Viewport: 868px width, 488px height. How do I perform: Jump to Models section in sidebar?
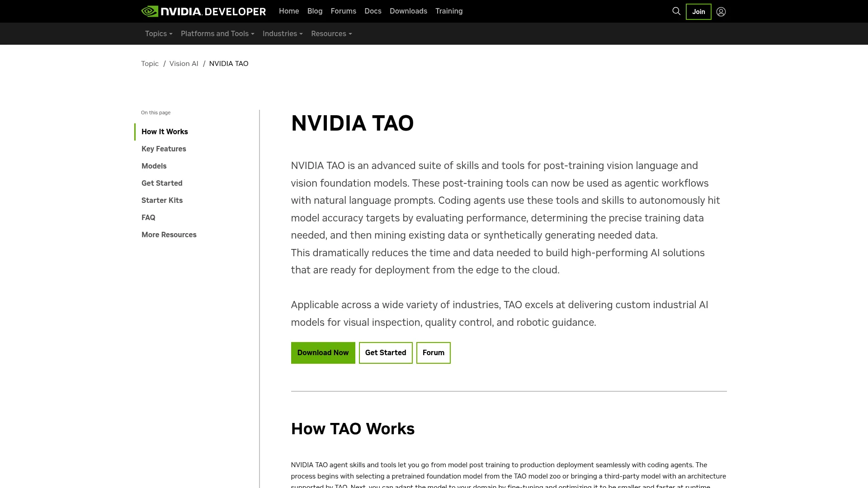pos(154,166)
